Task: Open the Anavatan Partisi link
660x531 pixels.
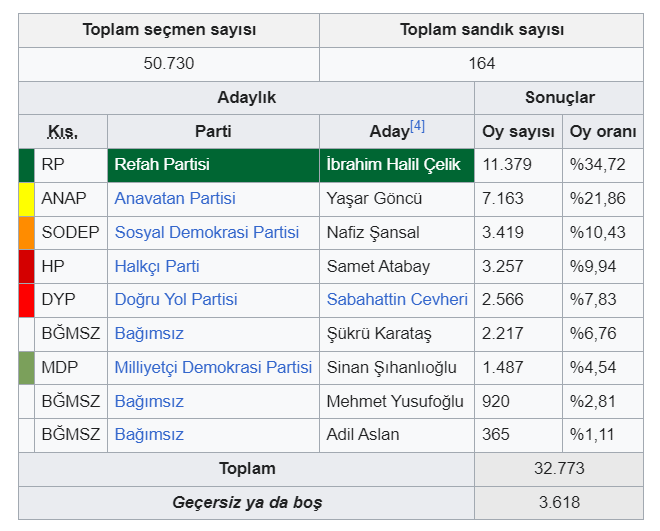Action: click(175, 198)
